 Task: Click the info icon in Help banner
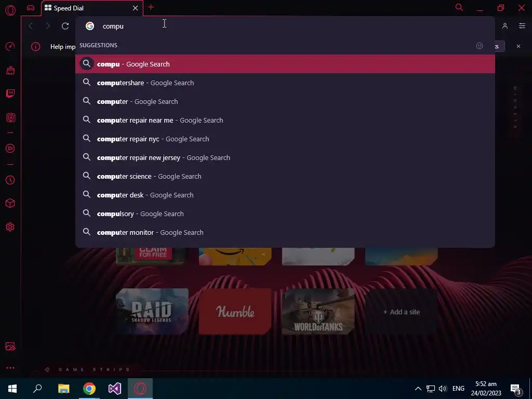point(36,46)
